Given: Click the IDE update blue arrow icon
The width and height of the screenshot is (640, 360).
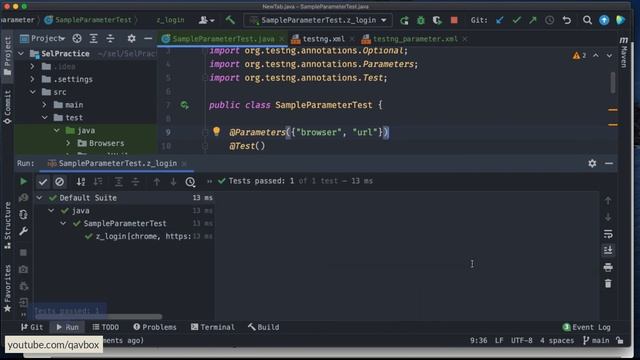Looking at the screenshot, I should point(604,20).
